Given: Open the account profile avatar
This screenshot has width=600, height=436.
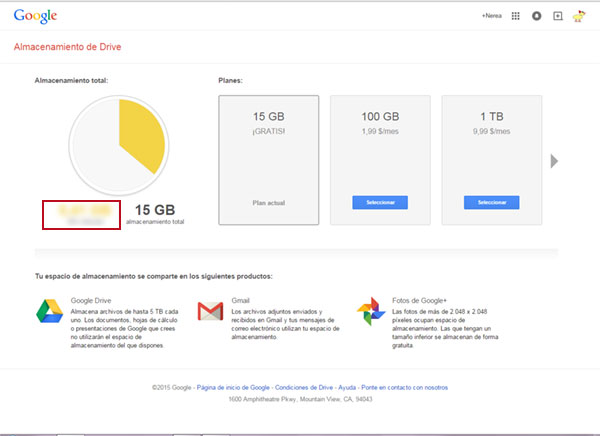Looking at the screenshot, I should (x=579, y=16).
